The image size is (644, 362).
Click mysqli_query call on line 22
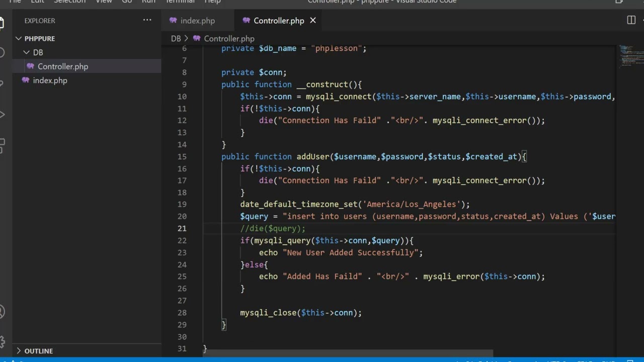(282, 240)
